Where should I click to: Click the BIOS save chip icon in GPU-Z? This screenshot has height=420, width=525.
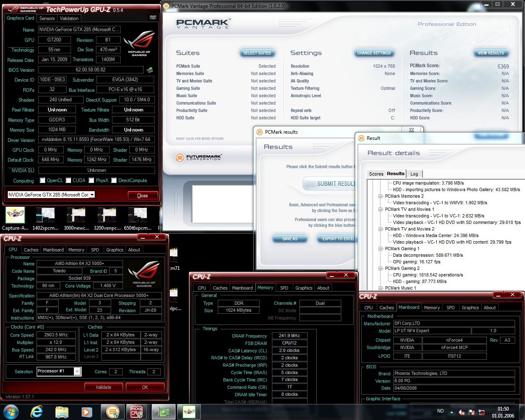(x=150, y=70)
